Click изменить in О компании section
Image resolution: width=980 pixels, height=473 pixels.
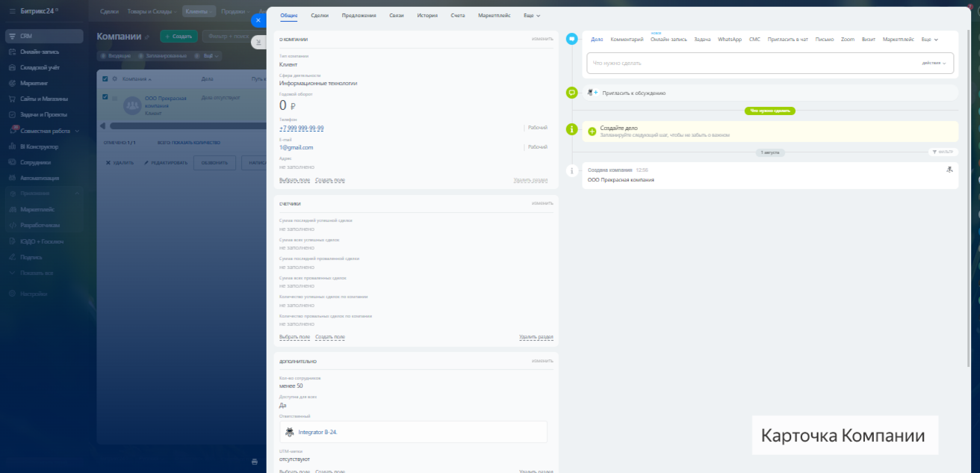click(x=542, y=39)
